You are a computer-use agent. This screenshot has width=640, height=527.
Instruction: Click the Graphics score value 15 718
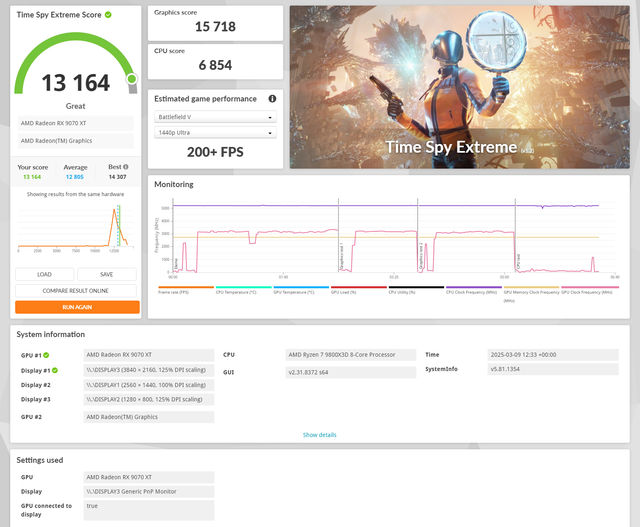click(x=215, y=27)
